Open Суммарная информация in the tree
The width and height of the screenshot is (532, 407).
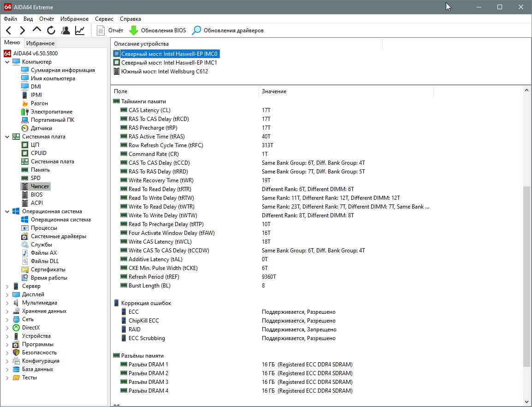[63, 70]
